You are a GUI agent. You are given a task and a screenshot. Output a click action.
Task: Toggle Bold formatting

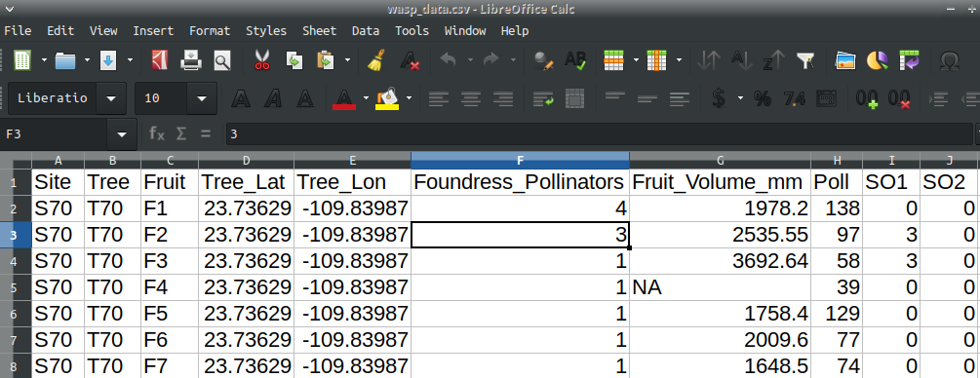pyautogui.click(x=241, y=98)
